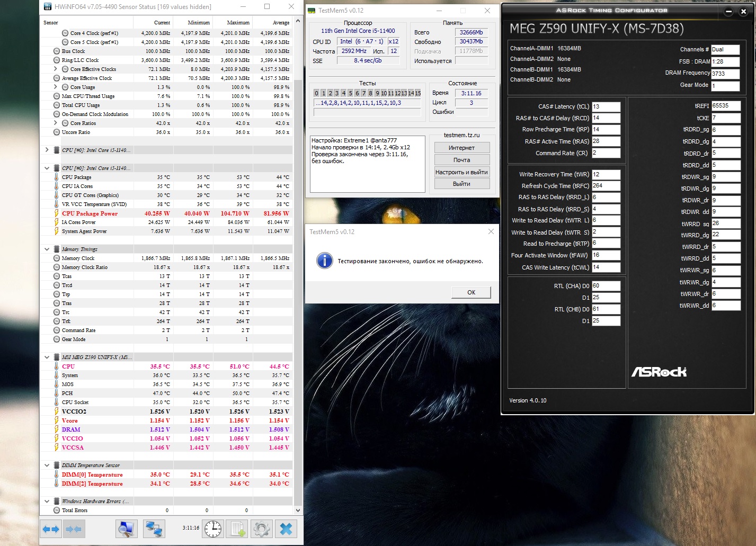Click the Maximum column header in HWiNFO
The image size is (756, 546).
tap(238, 23)
